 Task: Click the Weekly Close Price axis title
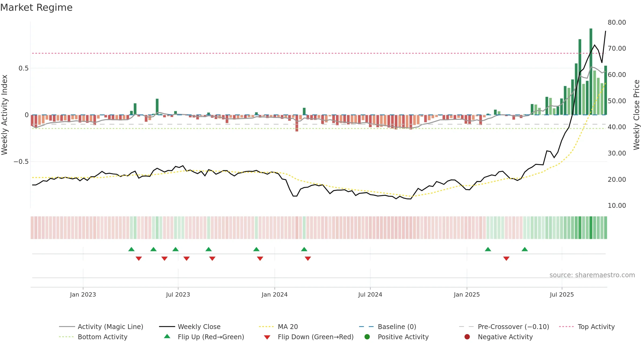click(636, 115)
